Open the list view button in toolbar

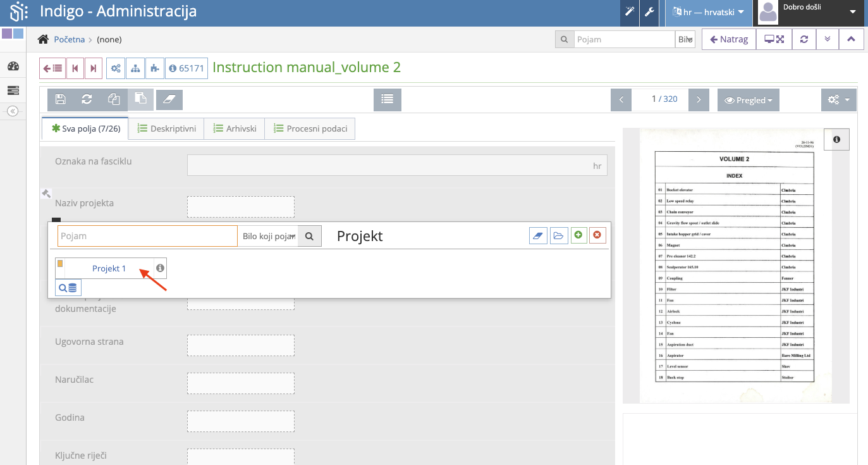(x=388, y=99)
